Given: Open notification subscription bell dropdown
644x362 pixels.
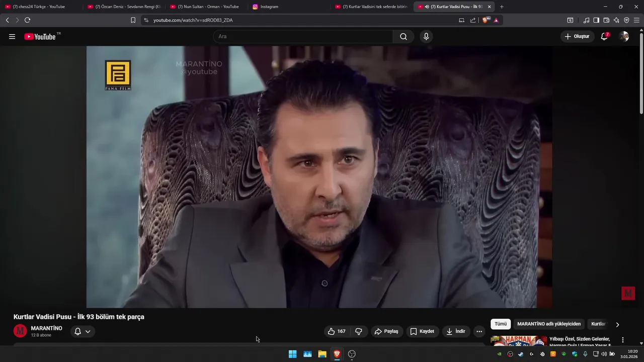Looking at the screenshot, I should pyautogui.click(x=83, y=331).
